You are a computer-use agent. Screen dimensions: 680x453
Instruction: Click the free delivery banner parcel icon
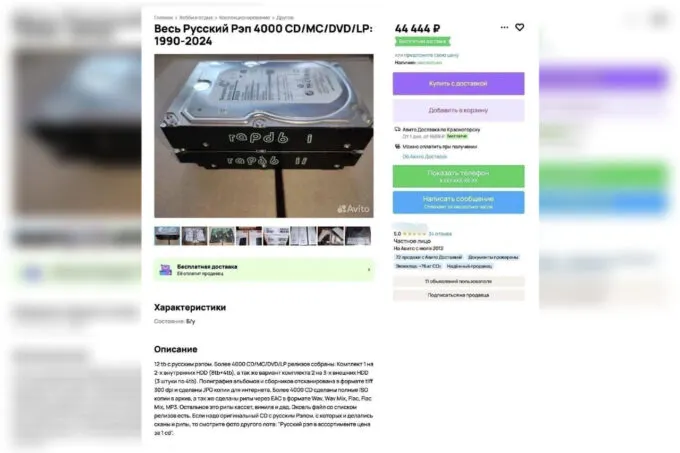pyautogui.click(x=165, y=270)
